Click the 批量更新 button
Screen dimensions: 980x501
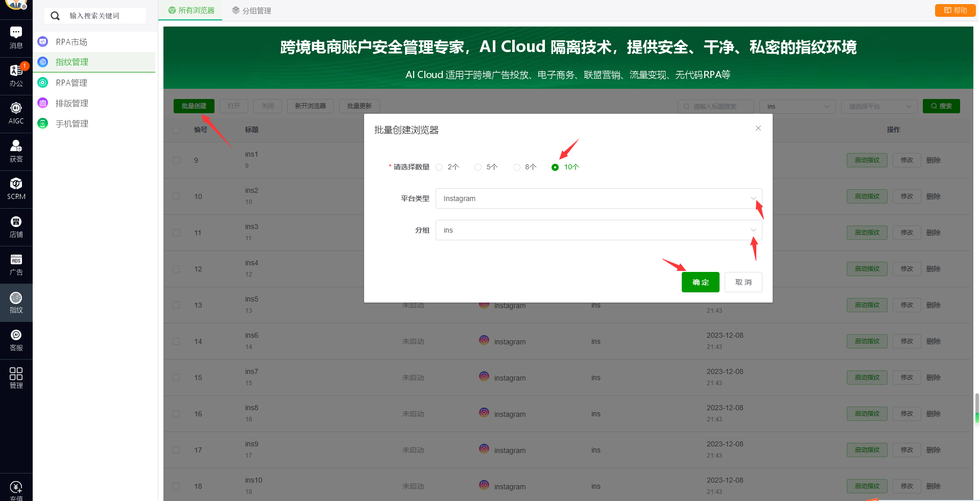(360, 106)
